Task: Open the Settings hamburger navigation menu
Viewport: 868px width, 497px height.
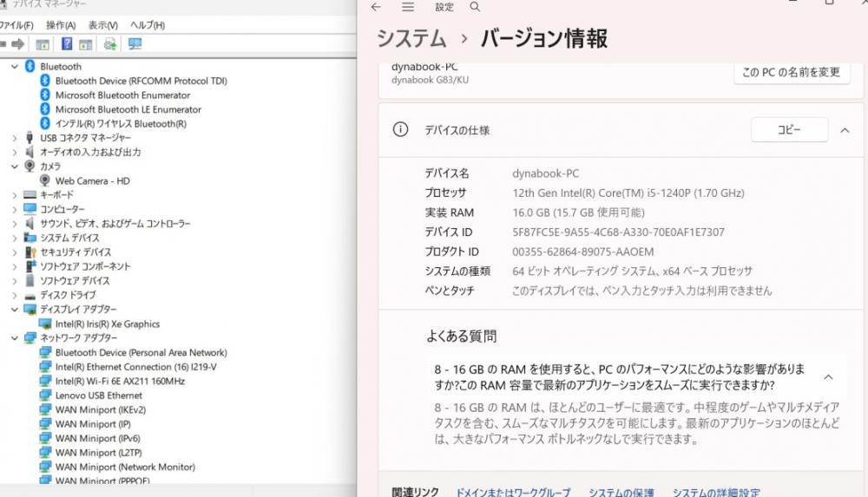Action: (x=408, y=7)
